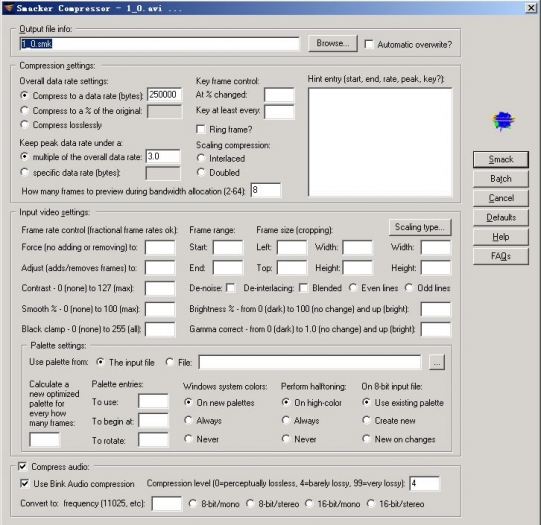Click the Brightness % field
The width and height of the screenshot is (541, 525).
[x=435, y=309]
